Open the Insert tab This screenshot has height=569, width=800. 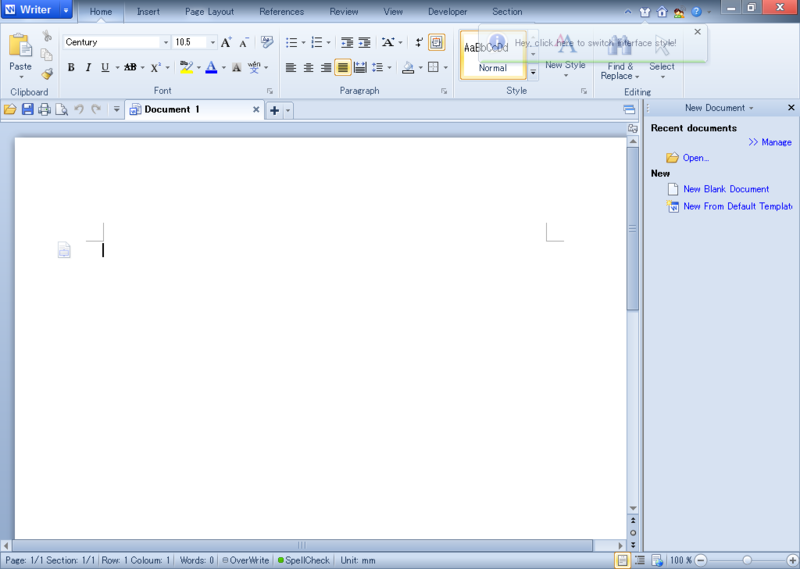coord(148,11)
